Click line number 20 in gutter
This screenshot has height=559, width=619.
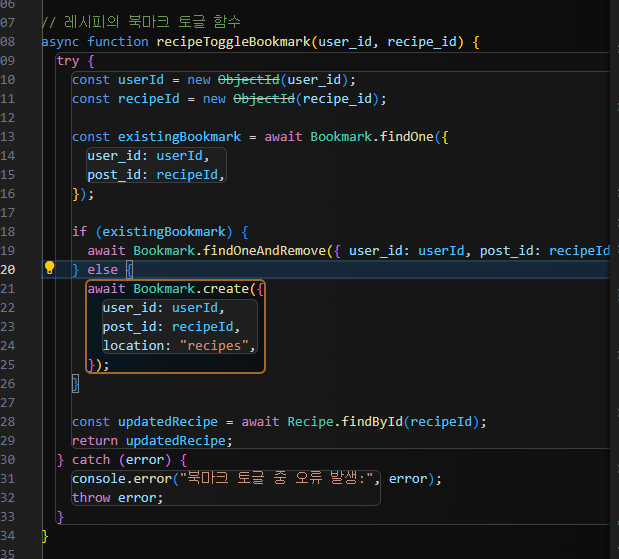(8, 270)
